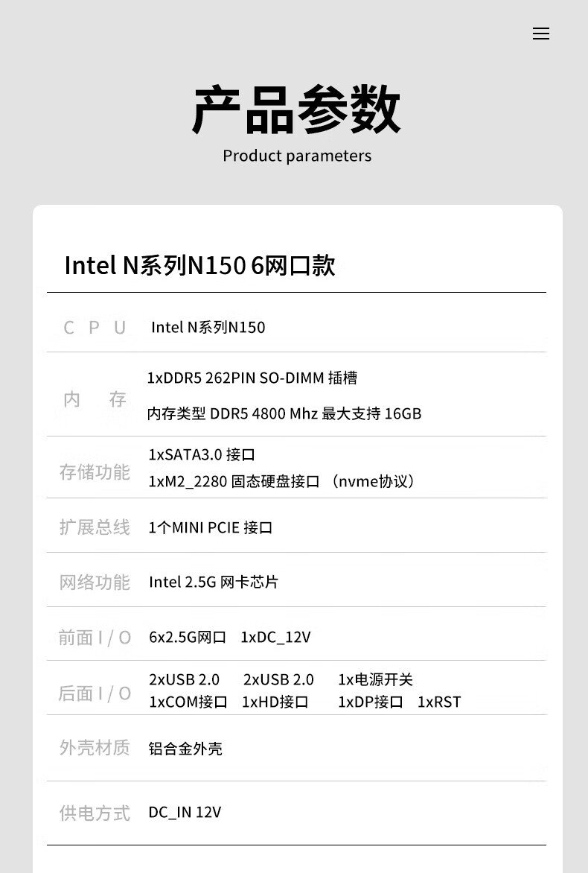
Task: Select the 铝合金外壳 text
Action: pyautogui.click(x=185, y=749)
